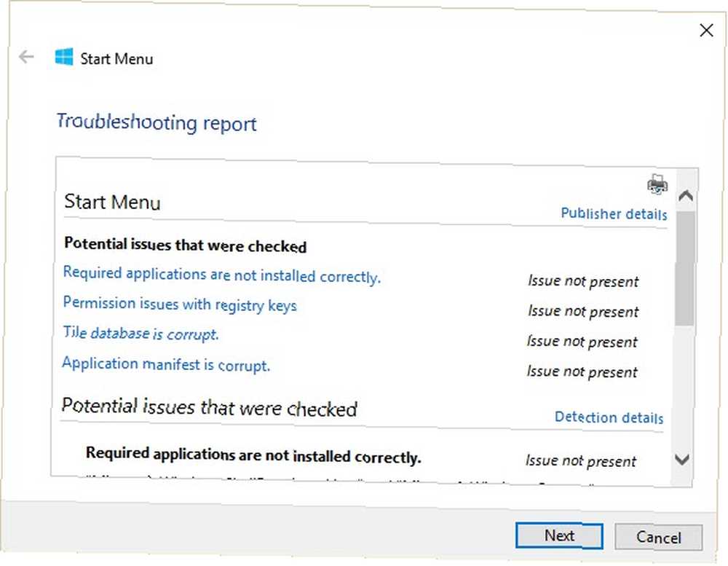Screen dimensions: 728x566
Task: Open 'Tile database is corrupt' link
Action: pos(141,333)
